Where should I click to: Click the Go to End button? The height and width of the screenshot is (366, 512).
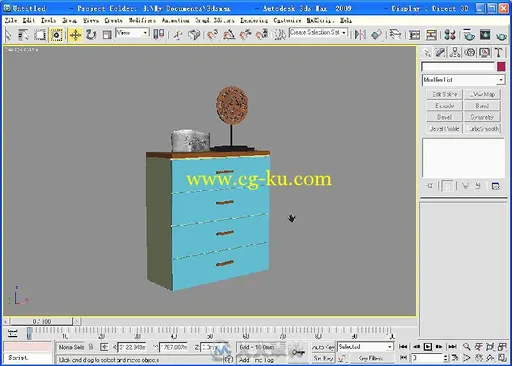click(x=452, y=347)
